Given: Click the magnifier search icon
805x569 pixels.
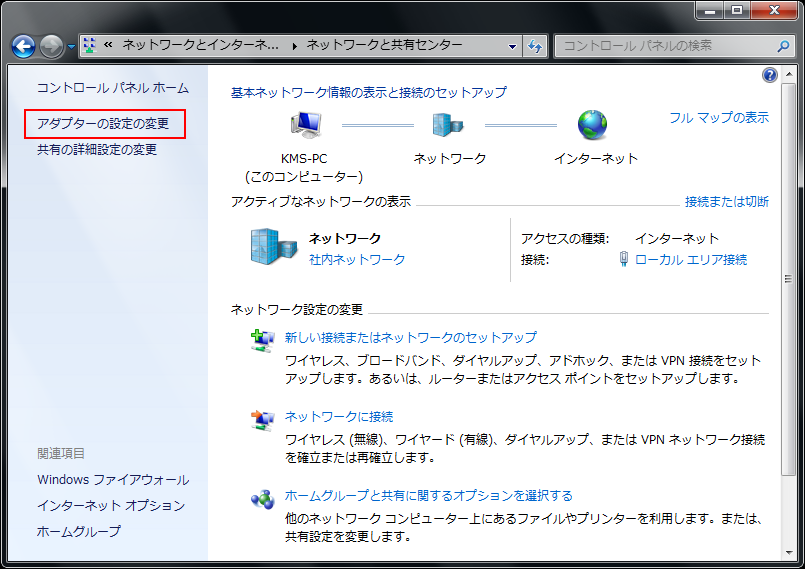Looking at the screenshot, I should coord(783,46).
